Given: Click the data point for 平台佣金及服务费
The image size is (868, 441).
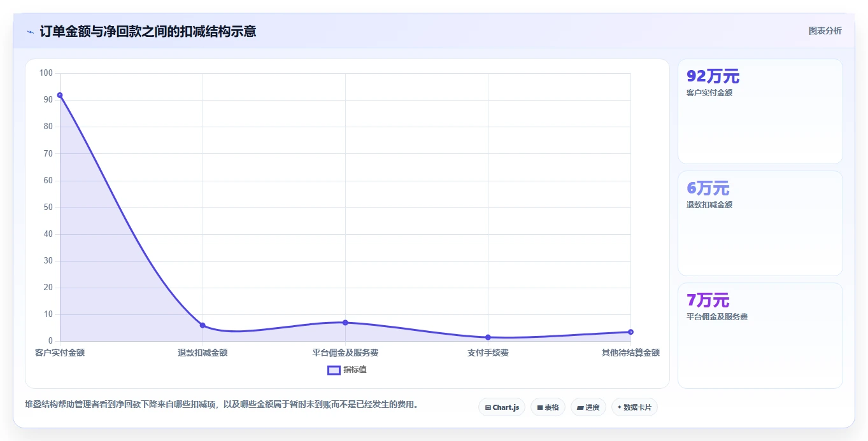Looking at the screenshot, I should click(345, 323).
